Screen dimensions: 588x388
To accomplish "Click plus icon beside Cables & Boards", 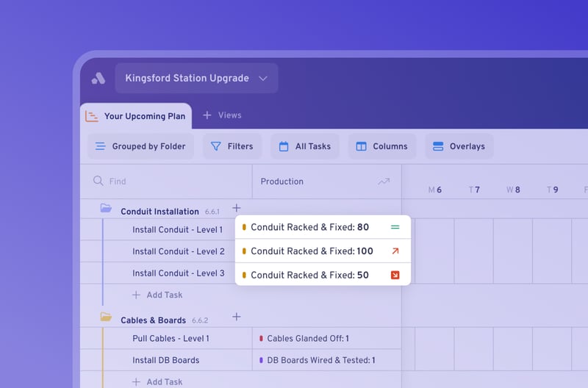I will pyautogui.click(x=237, y=317).
